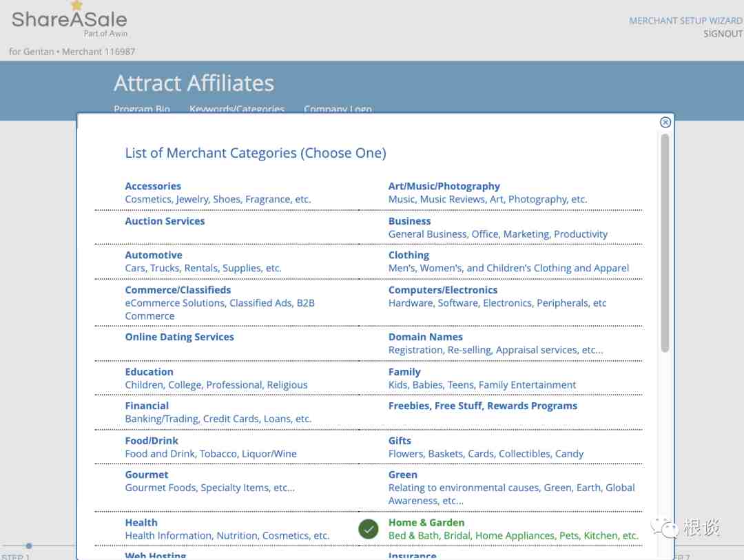
Task: Pick the Gifts category
Action: pos(400,441)
